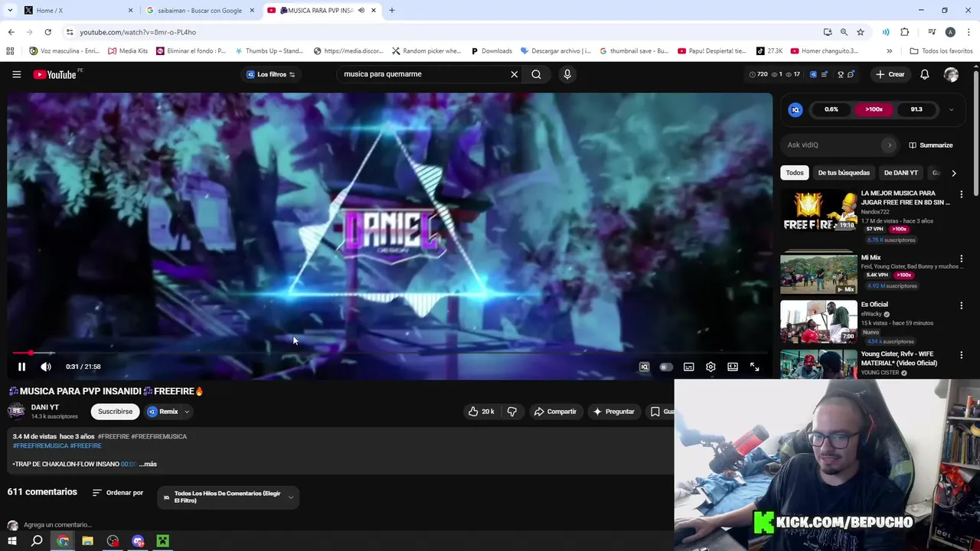This screenshot has height=551, width=980.
Task: Pause the video with the player button
Action: point(21,367)
